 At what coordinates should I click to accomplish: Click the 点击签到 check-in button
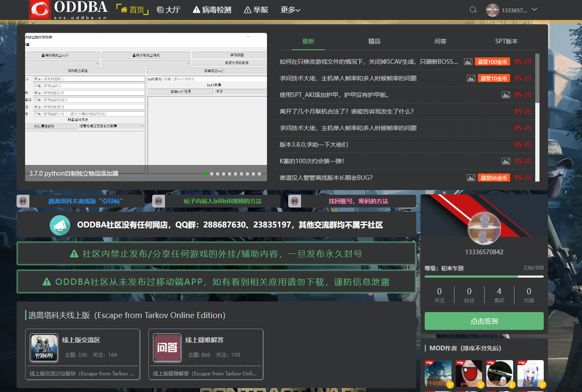[x=484, y=321]
